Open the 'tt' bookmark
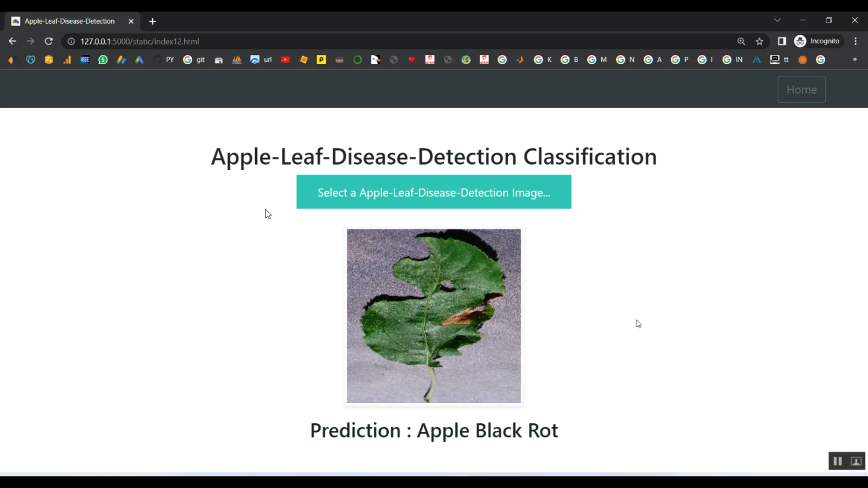Viewport: 868px width, 488px height. (x=779, y=60)
